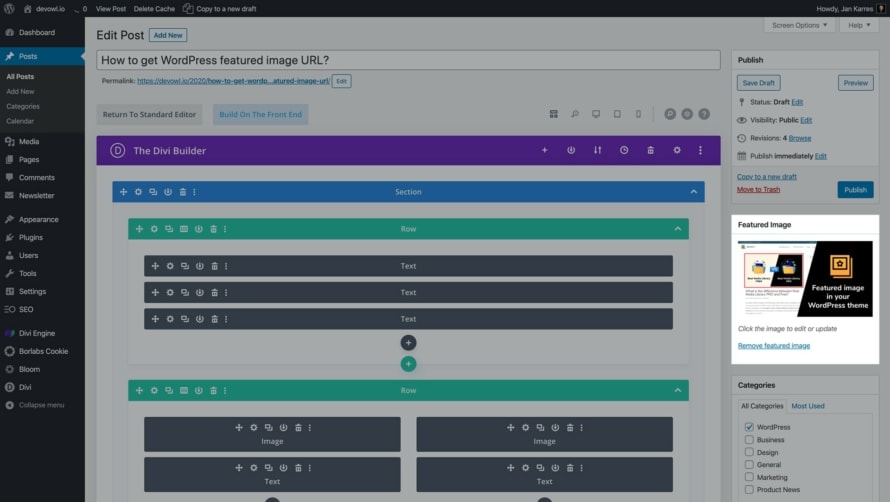Switch to the Most Used categories tab

808,406
